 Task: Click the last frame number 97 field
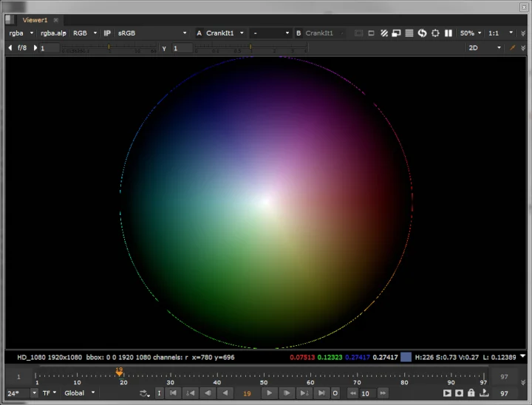coord(504,376)
